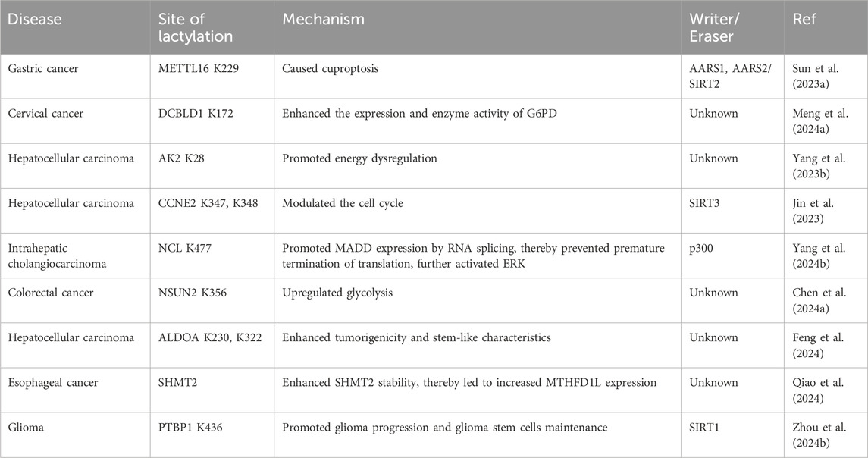The height and width of the screenshot is (458, 868).
Task: Open the Feng et al. (2024) reference
Action: (x=818, y=346)
